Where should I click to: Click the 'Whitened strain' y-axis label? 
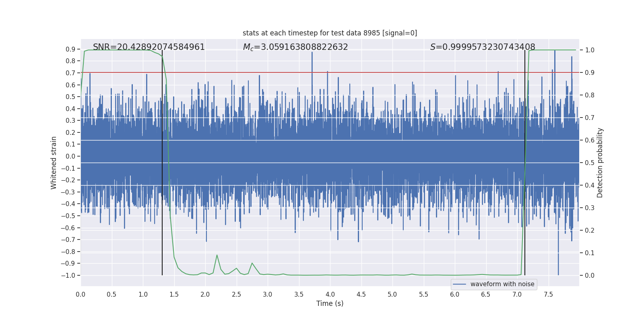click(x=54, y=163)
